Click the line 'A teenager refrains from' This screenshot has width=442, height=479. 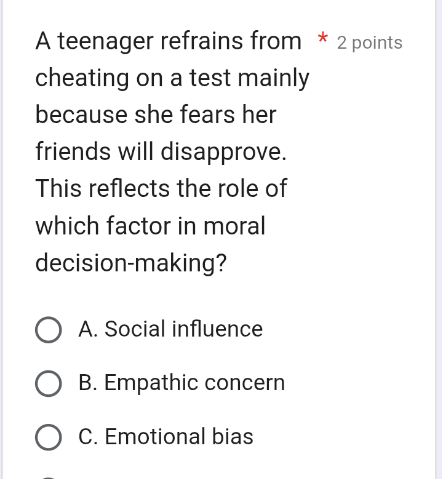coord(168,42)
